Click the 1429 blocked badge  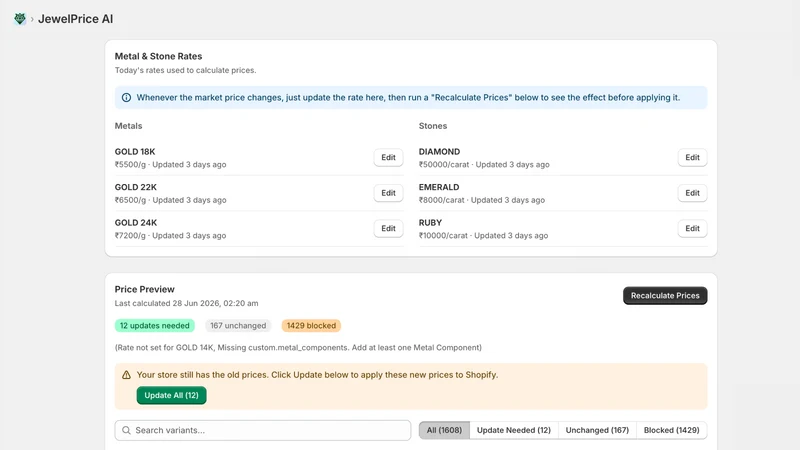click(311, 326)
